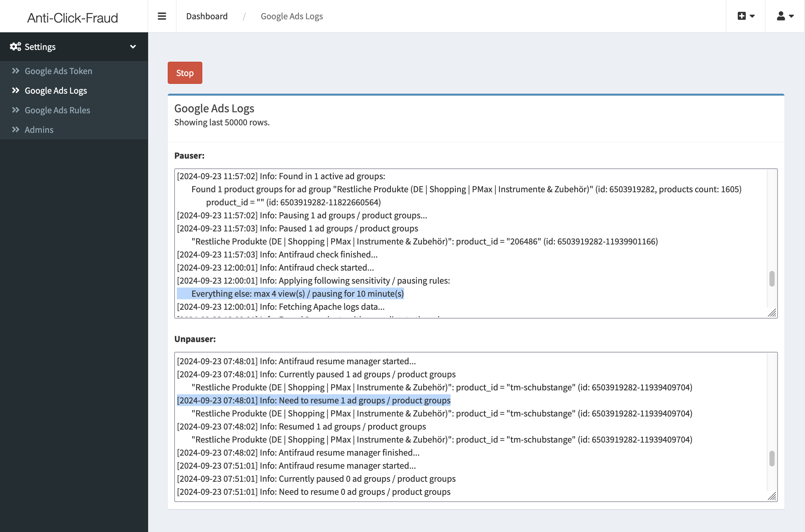Viewport: 805px width, 532px height.
Task: Click the red Stop button
Action: click(x=185, y=72)
